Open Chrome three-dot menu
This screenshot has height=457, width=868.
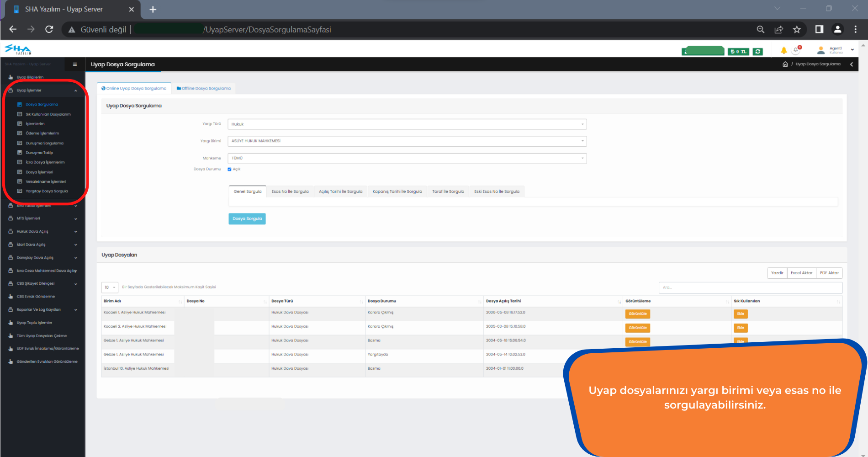[856, 29]
